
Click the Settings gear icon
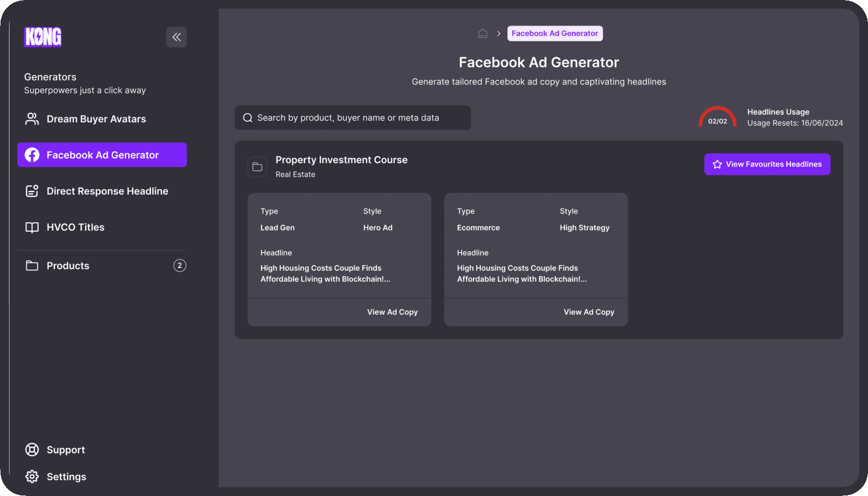point(32,477)
